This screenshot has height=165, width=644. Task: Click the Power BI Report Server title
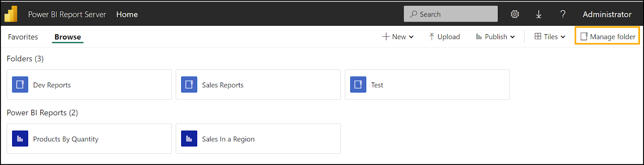[67, 14]
